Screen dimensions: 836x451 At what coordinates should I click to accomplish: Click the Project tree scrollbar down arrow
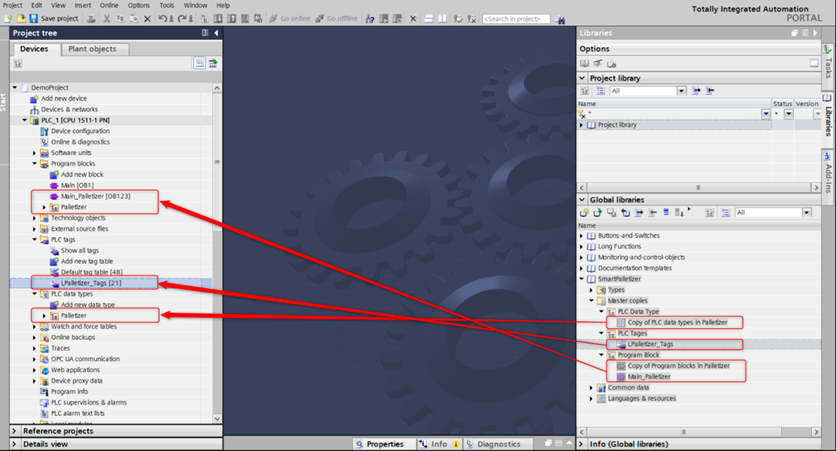pos(217,418)
